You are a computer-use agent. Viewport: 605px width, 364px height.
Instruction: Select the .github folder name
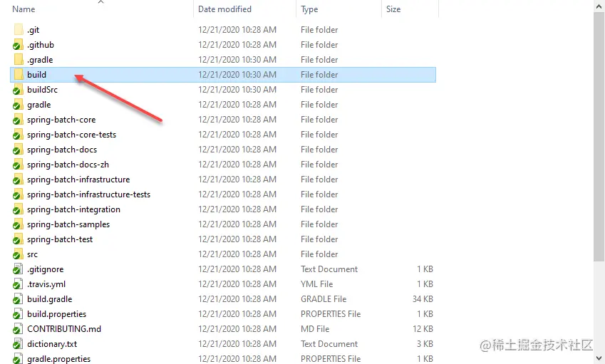[41, 45]
